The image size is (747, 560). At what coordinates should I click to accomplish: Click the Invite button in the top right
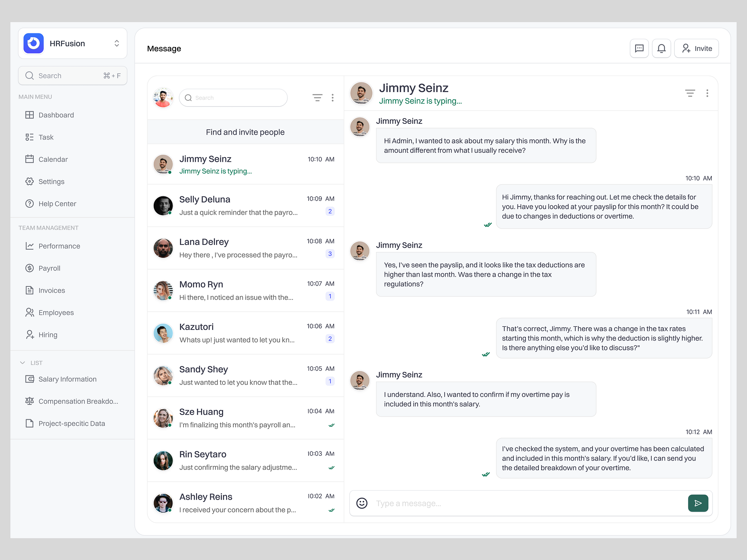coord(696,48)
